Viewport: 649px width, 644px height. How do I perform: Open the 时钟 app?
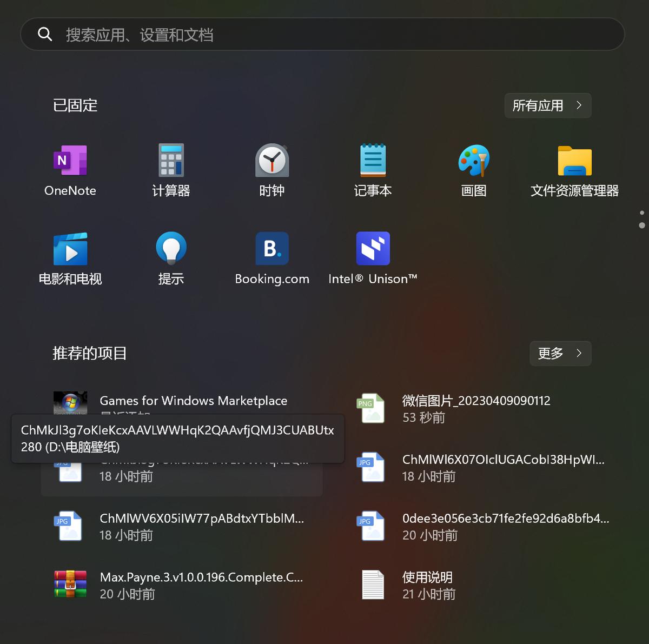click(x=271, y=170)
